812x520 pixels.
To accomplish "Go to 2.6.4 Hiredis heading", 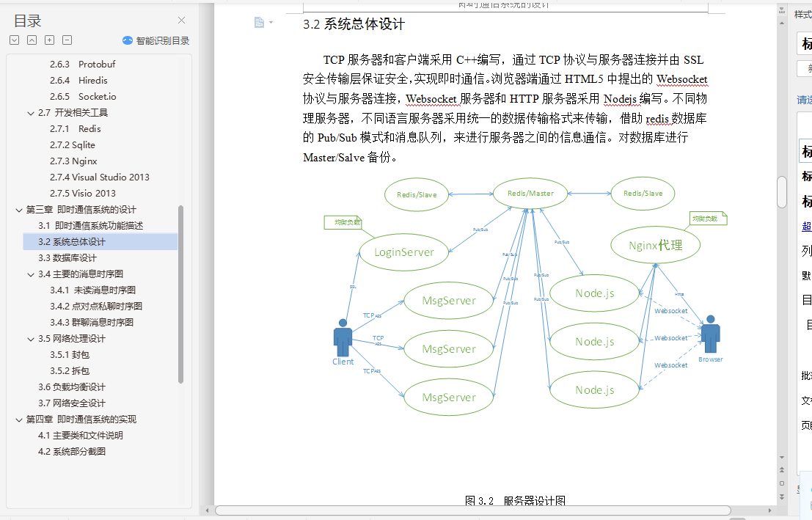I will pyautogui.click(x=78, y=80).
